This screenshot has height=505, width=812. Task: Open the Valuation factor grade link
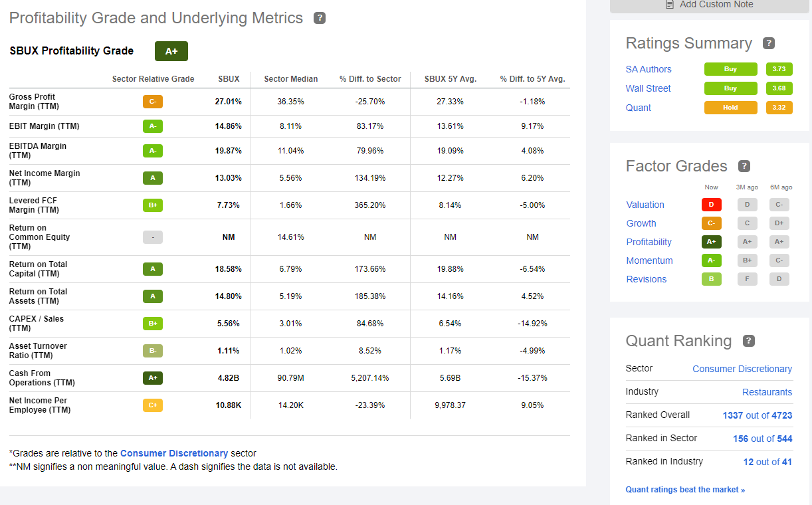(x=645, y=205)
